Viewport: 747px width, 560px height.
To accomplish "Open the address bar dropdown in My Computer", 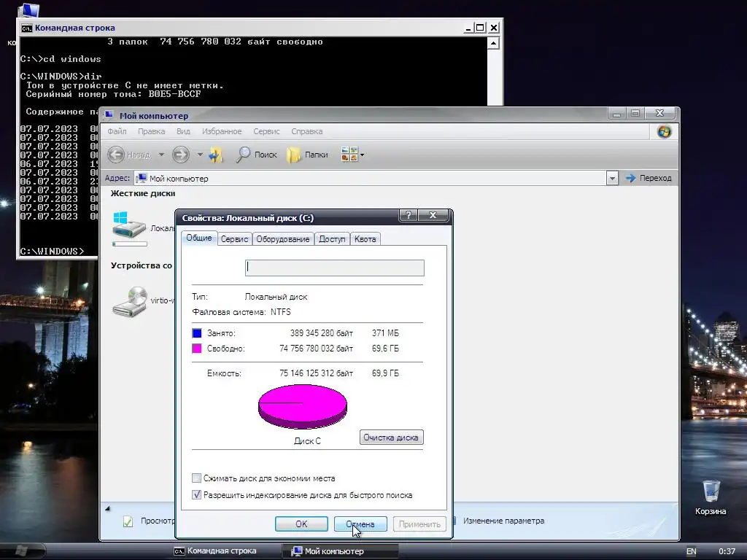I will (x=612, y=179).
